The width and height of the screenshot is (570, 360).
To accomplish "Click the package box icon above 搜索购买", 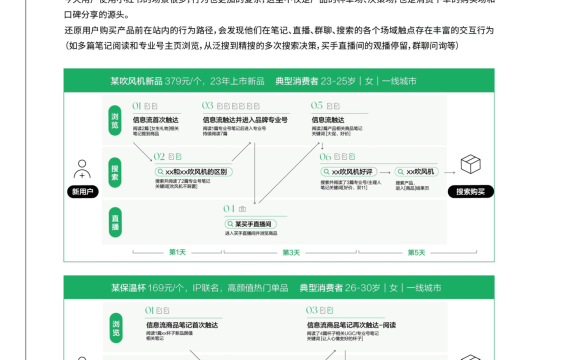I will tap(471, 164).
